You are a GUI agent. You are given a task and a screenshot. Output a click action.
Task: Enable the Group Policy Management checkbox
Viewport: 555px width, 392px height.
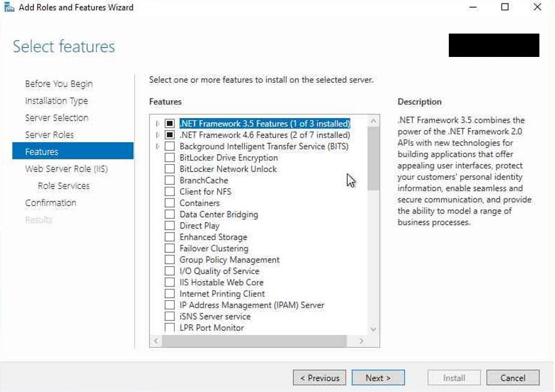pos(170,260)
